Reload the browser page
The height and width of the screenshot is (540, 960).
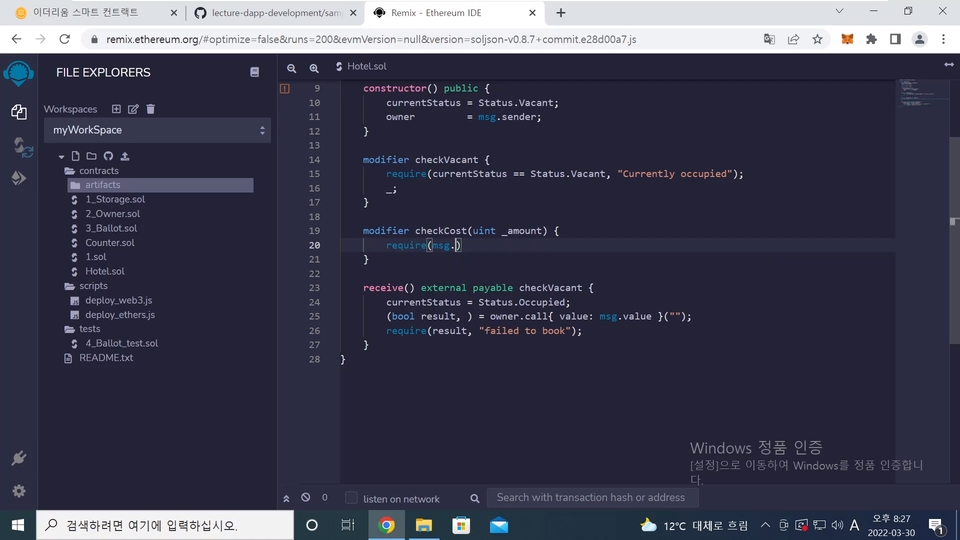pos(64,39)
